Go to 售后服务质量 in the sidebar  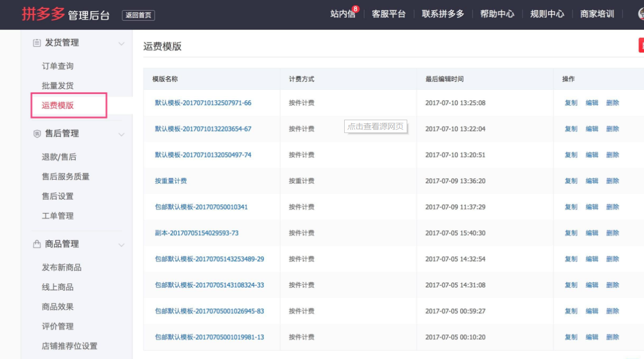(x=66, y=177)
